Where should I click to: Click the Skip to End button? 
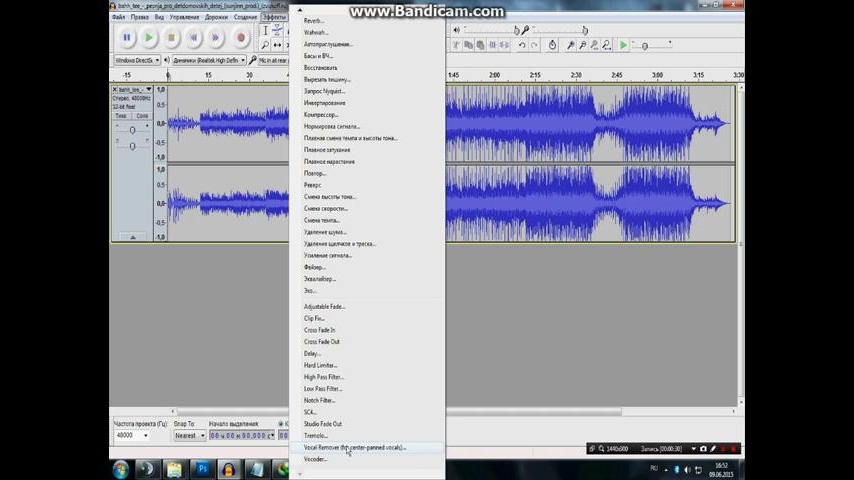click(x=216, y=38)
